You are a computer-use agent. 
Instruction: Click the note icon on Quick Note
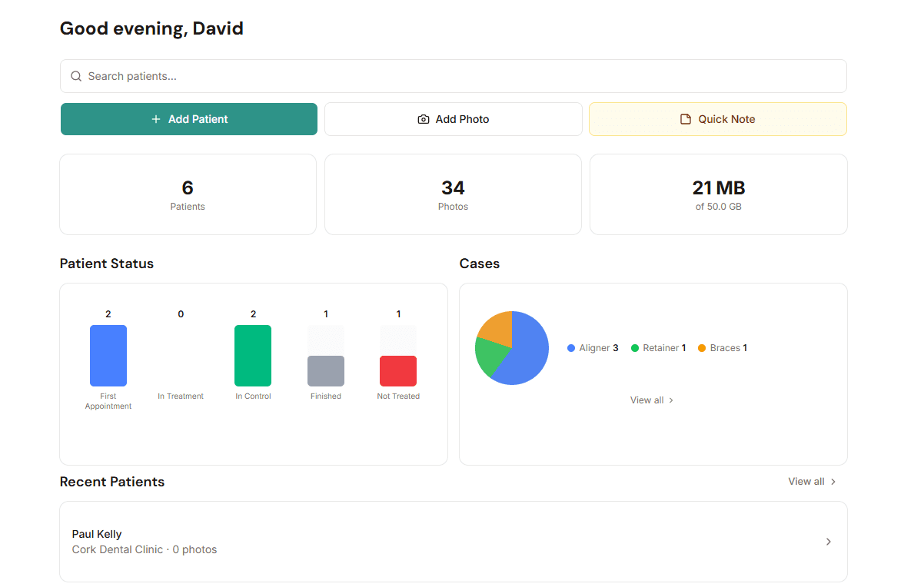(686, 119)
